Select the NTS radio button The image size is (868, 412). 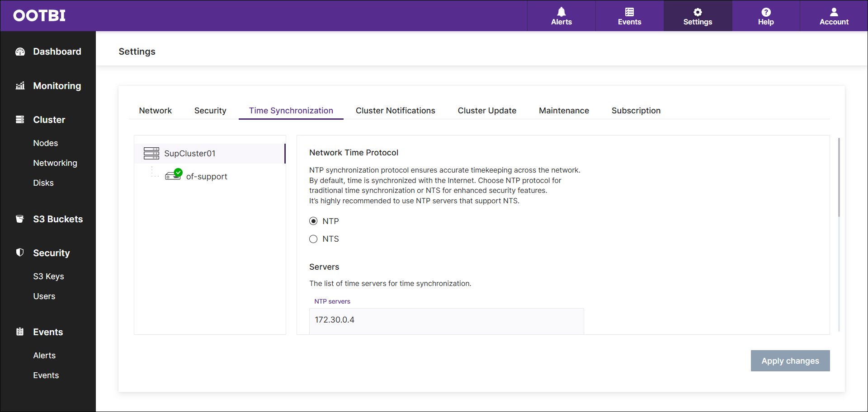[313, 239]
